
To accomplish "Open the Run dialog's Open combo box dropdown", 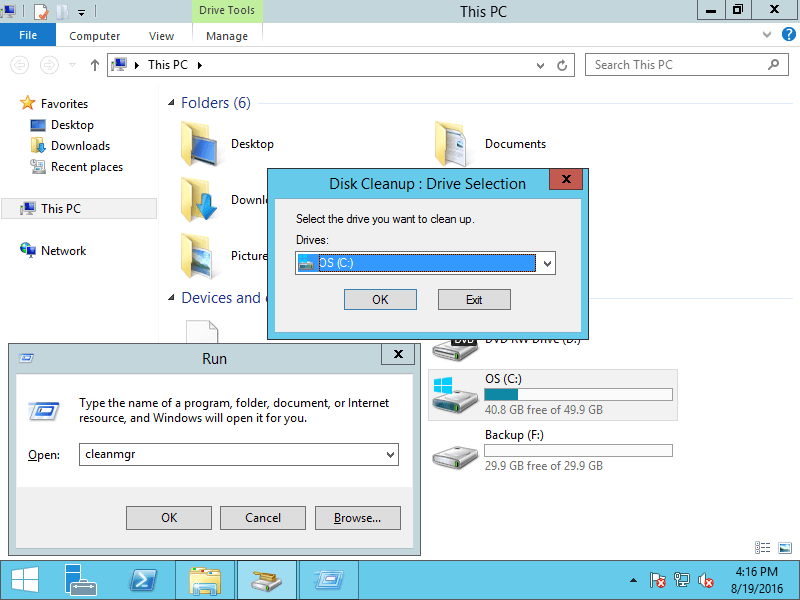I will coord(390,455).
